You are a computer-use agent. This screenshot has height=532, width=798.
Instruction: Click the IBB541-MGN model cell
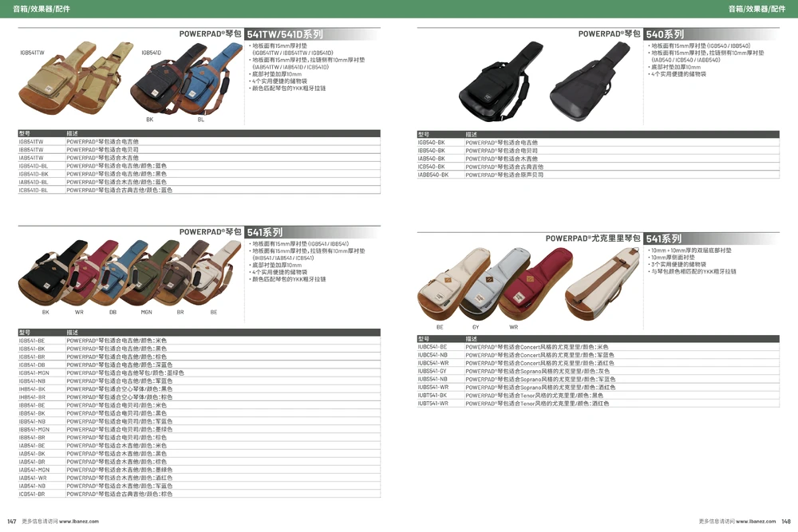pyautogui.click(x=34, y=430)
